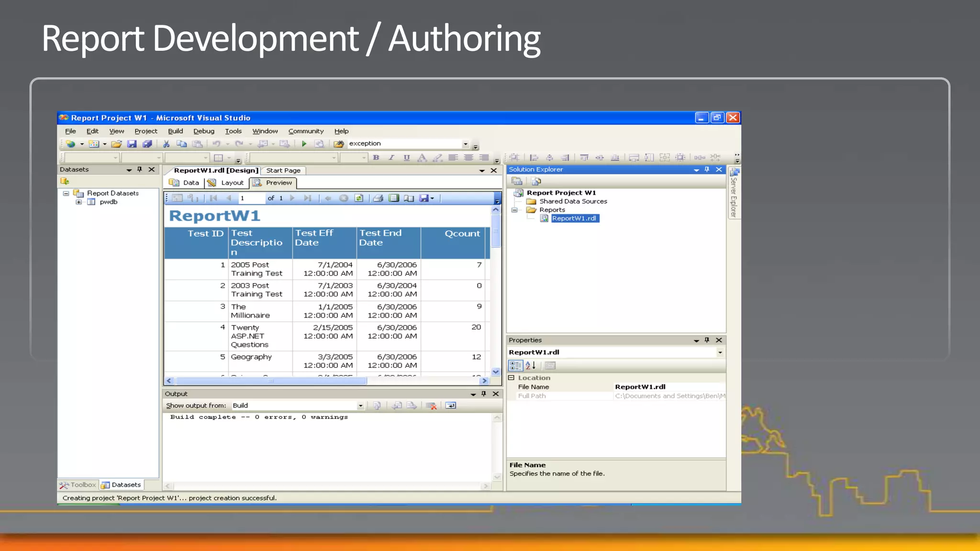Toggle auto-hide pin on Datasets panel
The height and width of the screenshot is (551, 980).
click(140, 169)
